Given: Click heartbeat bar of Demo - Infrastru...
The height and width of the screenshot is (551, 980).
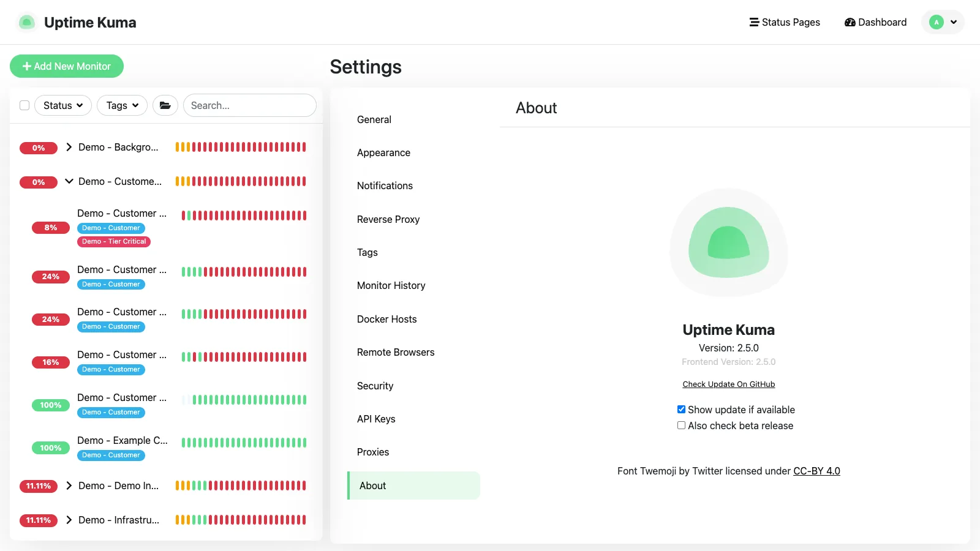Looking at the screenshot, I should [241, 520].
